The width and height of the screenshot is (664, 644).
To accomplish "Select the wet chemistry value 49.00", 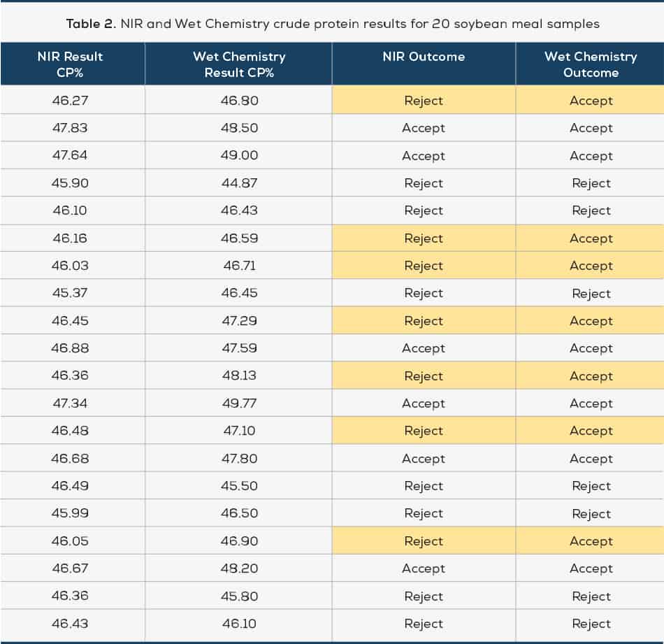I will [x=239, y=156].
